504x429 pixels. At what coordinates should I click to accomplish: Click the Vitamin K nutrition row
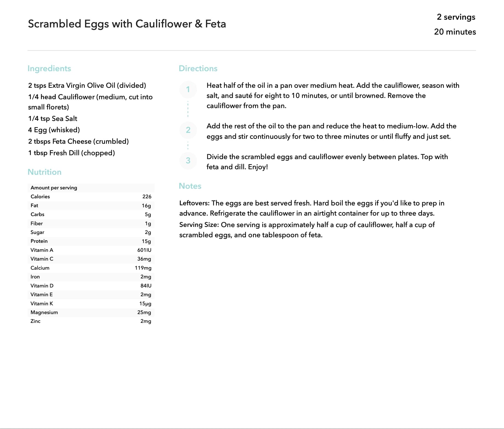91,303
